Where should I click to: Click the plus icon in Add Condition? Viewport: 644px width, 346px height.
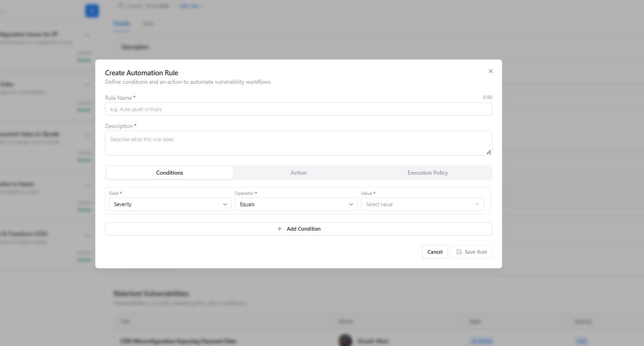click(x=279, y=229)
